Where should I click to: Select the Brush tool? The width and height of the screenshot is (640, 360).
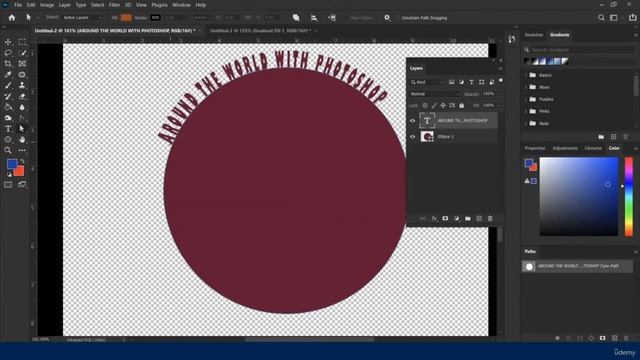(8, 85)
